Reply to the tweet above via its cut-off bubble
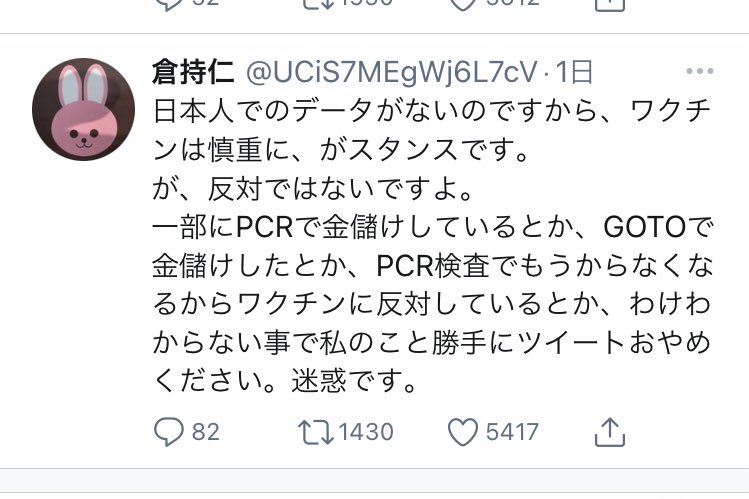 [x=169, y=4]
